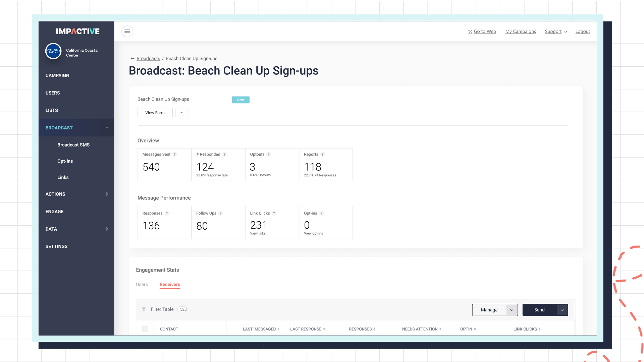Select Opt-ins from the sidebar menu

tap(65, 161)
